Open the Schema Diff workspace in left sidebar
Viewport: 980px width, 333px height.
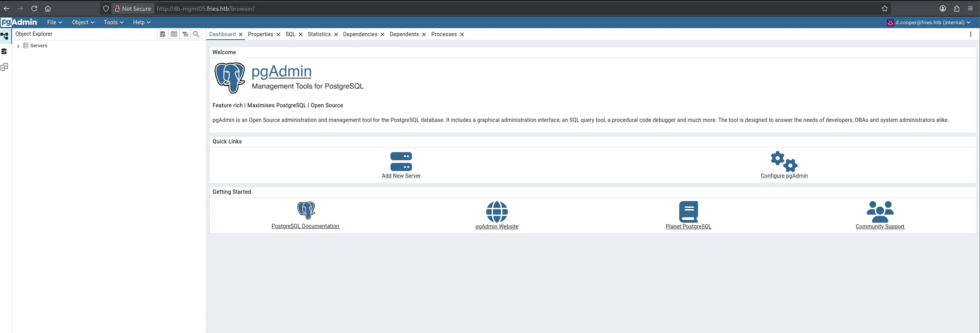pyautogui.click(x=5, y=67)
